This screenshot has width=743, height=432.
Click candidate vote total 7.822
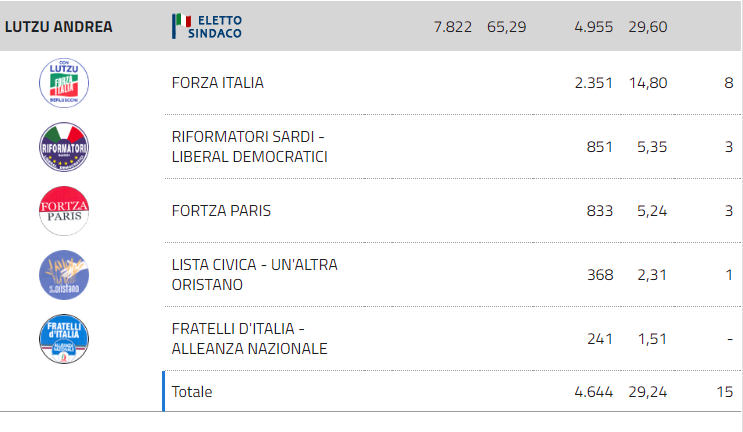pyautogui.click(x=453, y=27)
